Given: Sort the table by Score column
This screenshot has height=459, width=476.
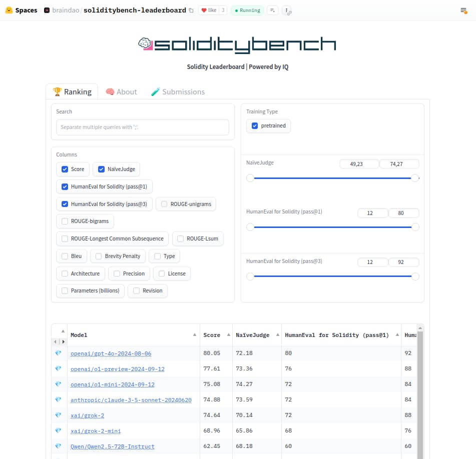Looking at the screenshot, I should pyautogui.click(x=229, y=334).
